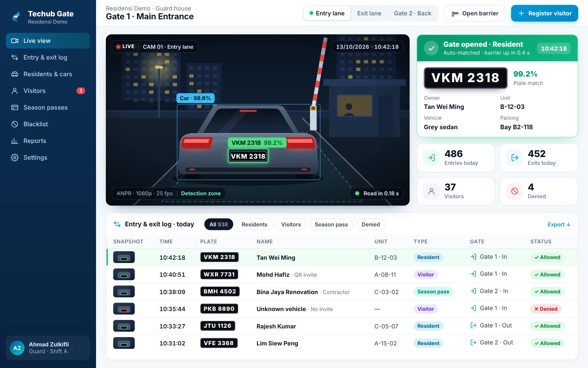
Task: Click the Visitors badge showing 3
Action: point(81,91)
